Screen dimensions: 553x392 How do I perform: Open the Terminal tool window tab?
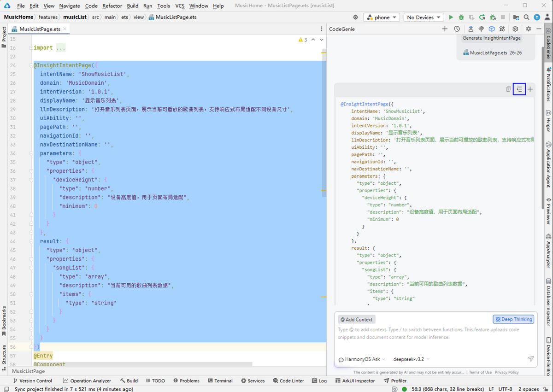click(220, 381)
